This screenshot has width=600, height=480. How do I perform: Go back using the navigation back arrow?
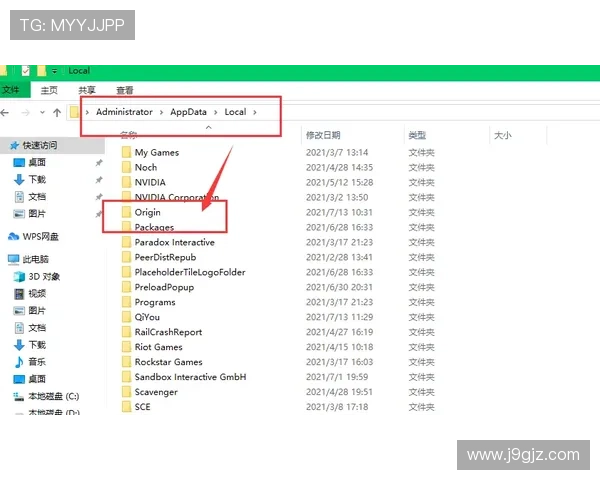pyautogui.click(x=8, y=112)
